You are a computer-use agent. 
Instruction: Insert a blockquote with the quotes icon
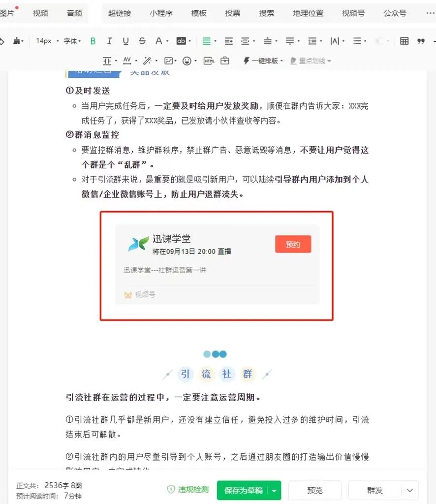[422, 41]
